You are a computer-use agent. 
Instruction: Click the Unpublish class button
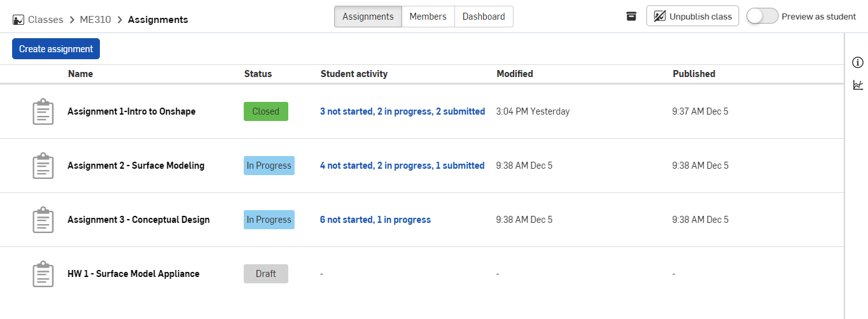pyautogui.click(x=692, y=17)
